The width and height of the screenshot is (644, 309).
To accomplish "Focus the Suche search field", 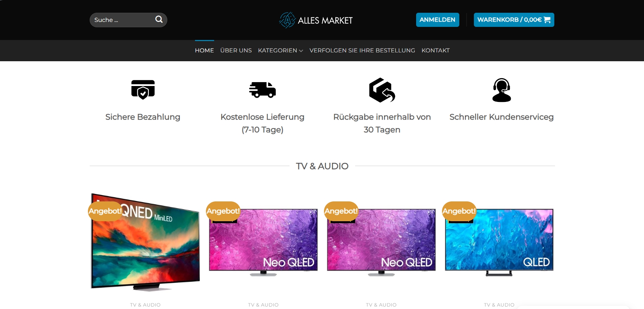I will 128,20.
